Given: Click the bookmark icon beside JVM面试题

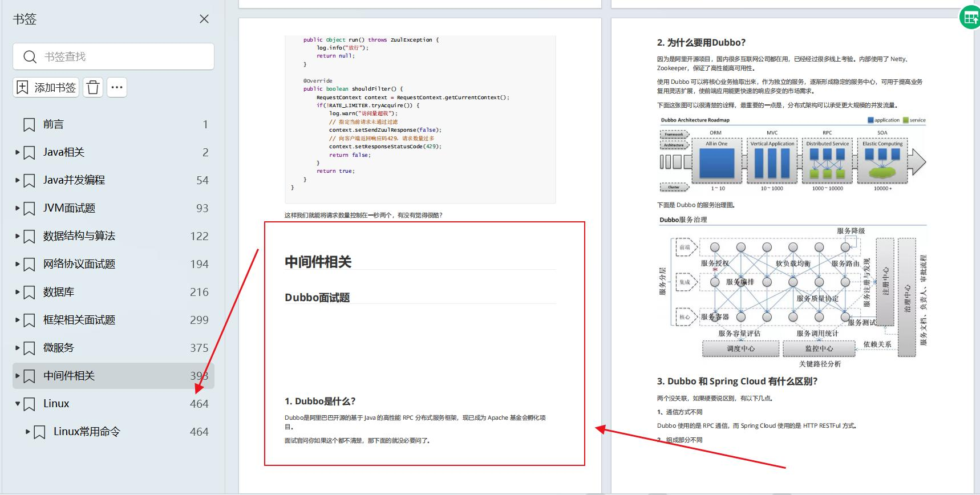Looking at the screenshot, I should point(29,209).
